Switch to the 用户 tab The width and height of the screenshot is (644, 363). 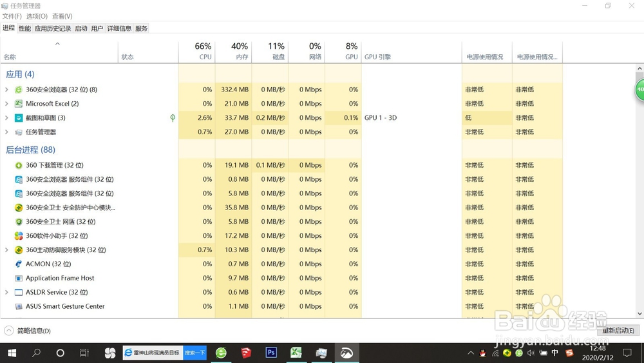pos(97,28)
